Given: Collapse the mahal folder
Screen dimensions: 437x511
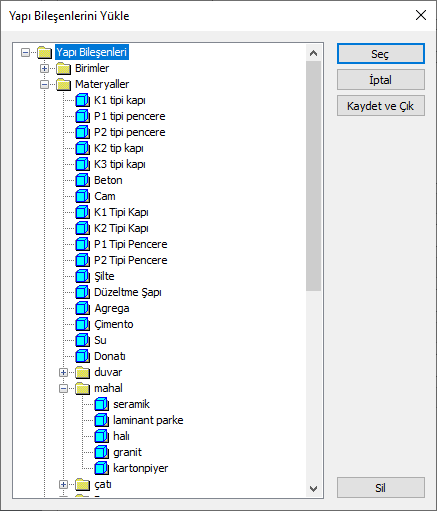Looking at the screenshot, I should click(x=63, y=388).
